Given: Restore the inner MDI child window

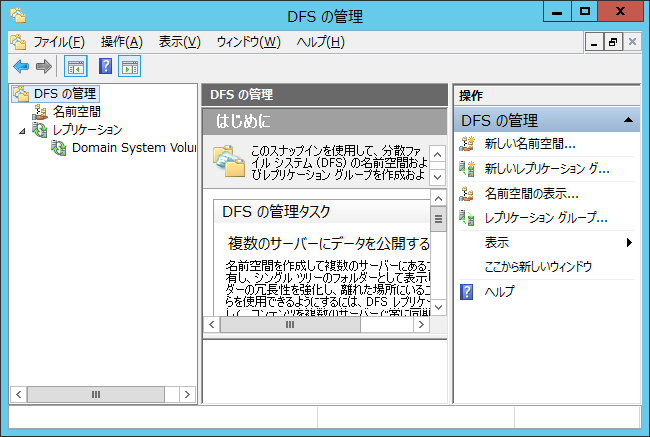Looking at the screenshot, I should click(x=613, y=42).
